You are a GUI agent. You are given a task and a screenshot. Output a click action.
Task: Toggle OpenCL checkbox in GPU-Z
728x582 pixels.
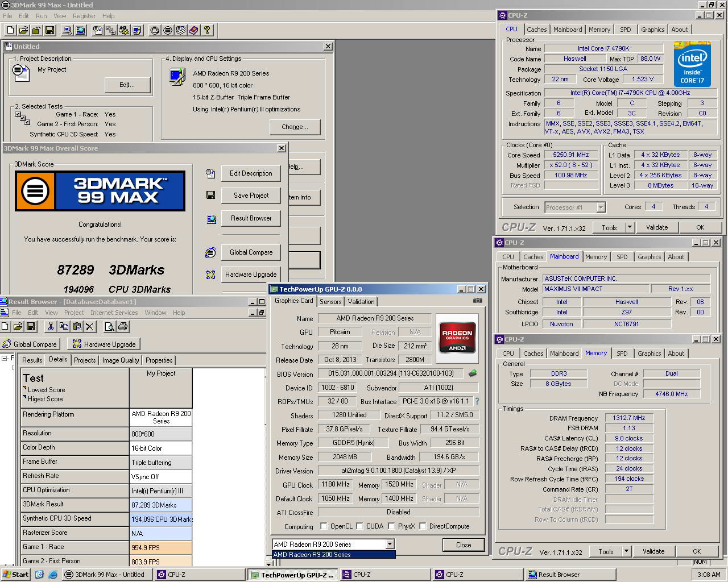[x=324, y=526]
